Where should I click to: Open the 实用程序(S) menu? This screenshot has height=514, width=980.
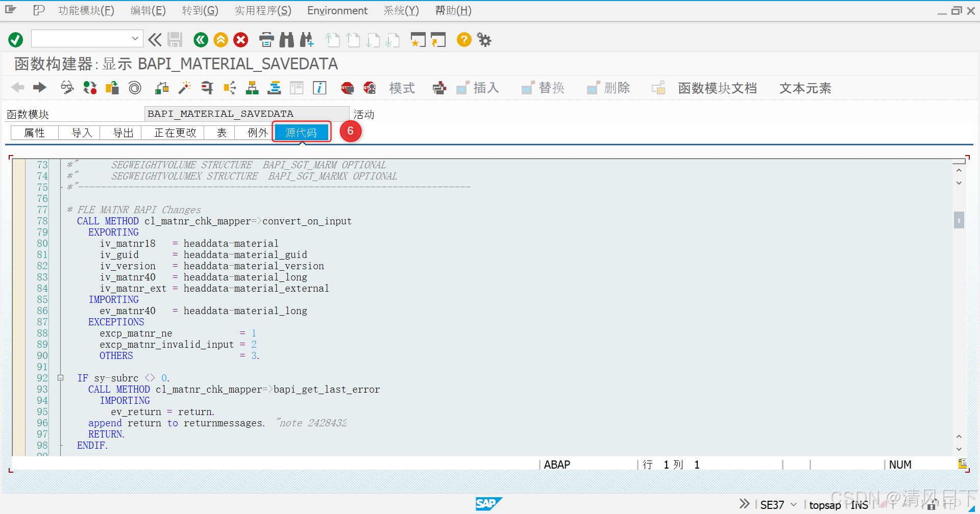click(263, 11)
